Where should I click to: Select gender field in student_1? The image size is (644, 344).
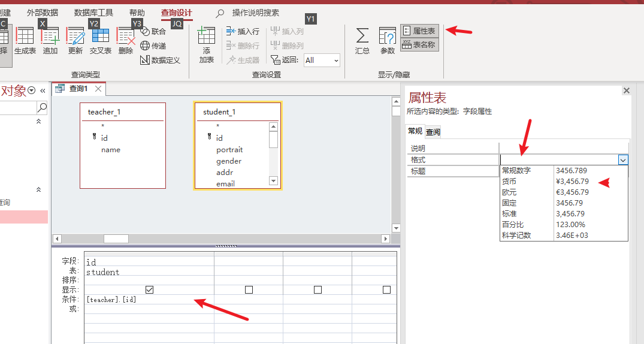point(229,161)
